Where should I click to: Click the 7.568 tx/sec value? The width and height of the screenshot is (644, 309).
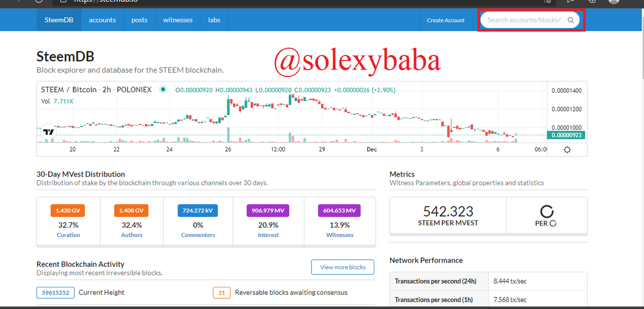(x=510, y=299)
